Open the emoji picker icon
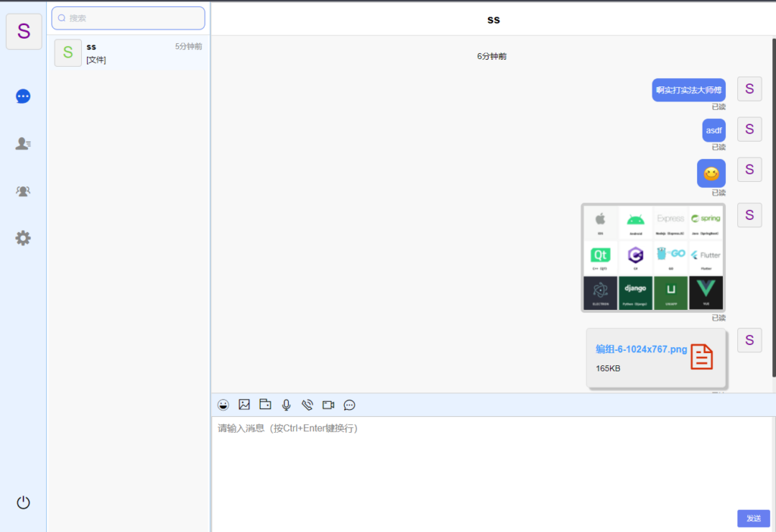The height and width of the screenshot is (532, 776). tap(224, 405)
